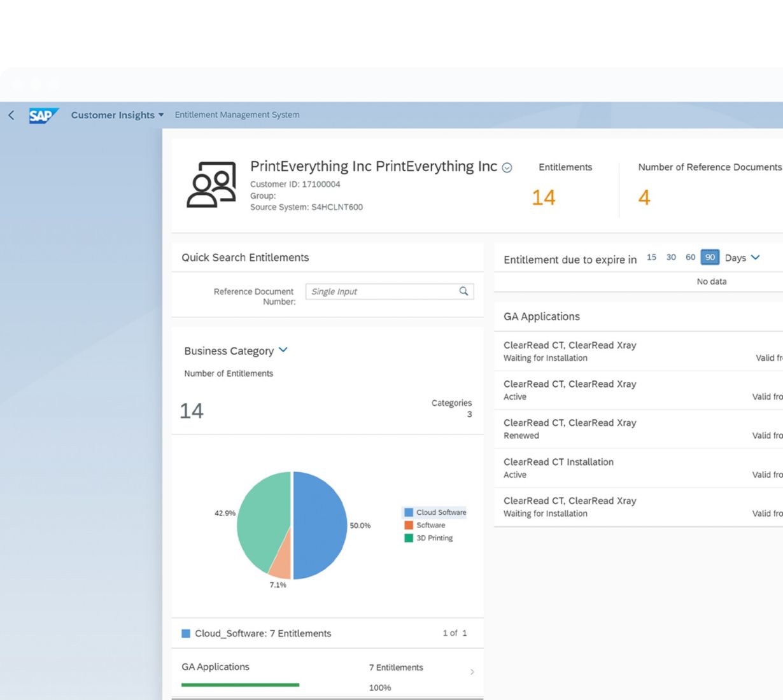Screen dimensions: 783x700
Task: Select Cloud Software legend entry
Action: (435, 512)
